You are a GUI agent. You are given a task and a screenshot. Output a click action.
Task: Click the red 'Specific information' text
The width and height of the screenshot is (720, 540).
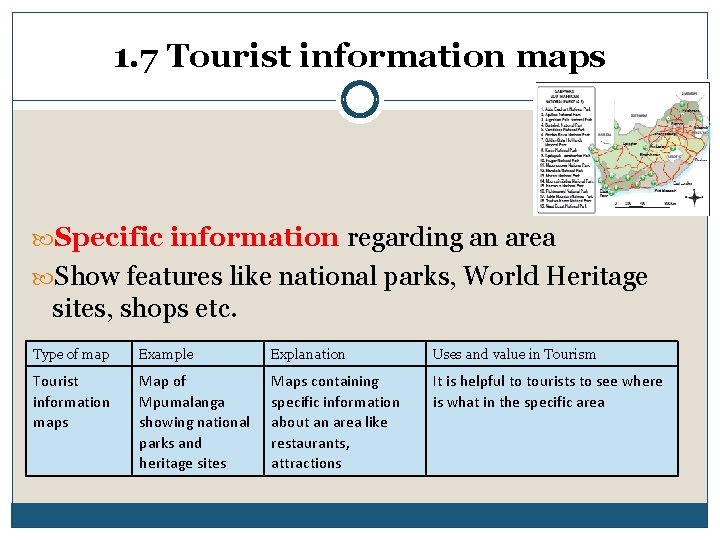(x=196, y=237)
